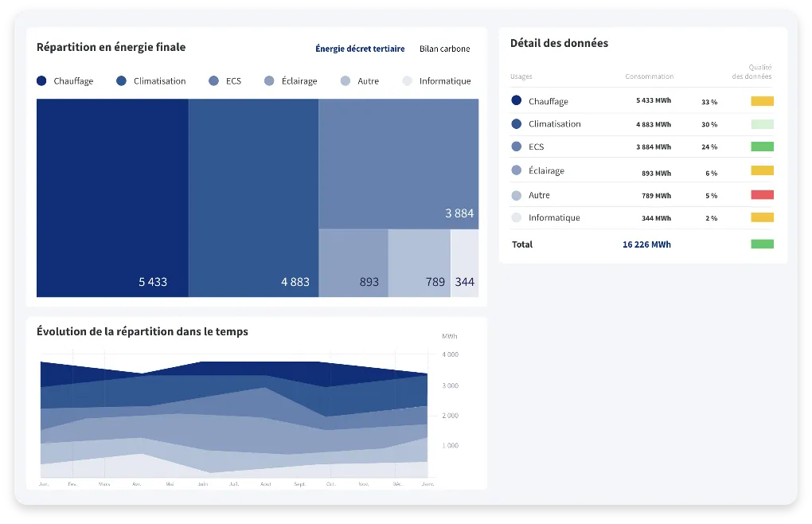This screenshot has width=812, height=524.
Task: Click the Autre row dot in data table
Action: (x=517, y=195)
